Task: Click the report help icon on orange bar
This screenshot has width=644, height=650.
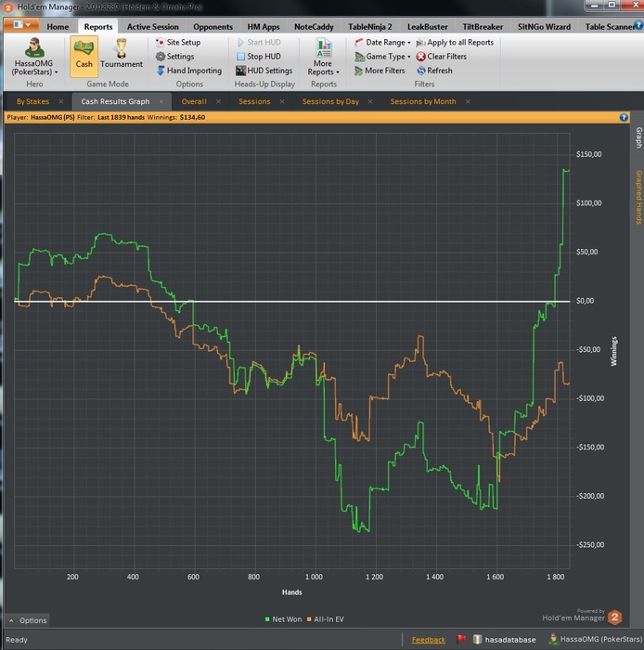Action: [x=624, y=117]
